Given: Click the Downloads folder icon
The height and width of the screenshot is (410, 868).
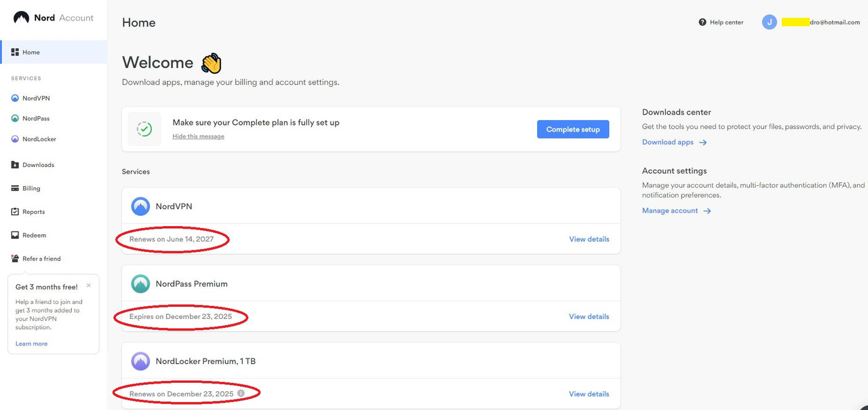Looking at the screenshot, I should click(15, 165).
